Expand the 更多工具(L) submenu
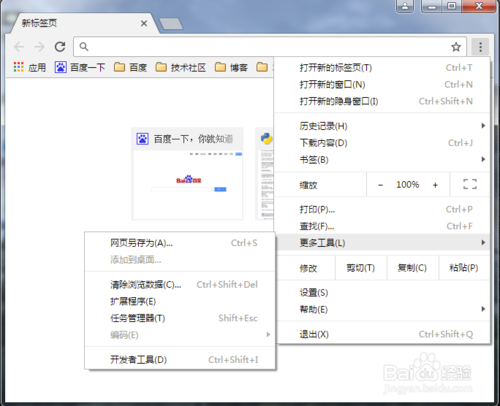This screenshot has height=406, width=500. point(382,243)
